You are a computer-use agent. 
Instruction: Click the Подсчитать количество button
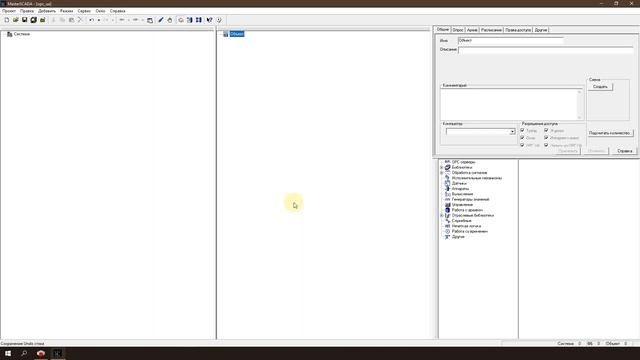click(610, 133)
